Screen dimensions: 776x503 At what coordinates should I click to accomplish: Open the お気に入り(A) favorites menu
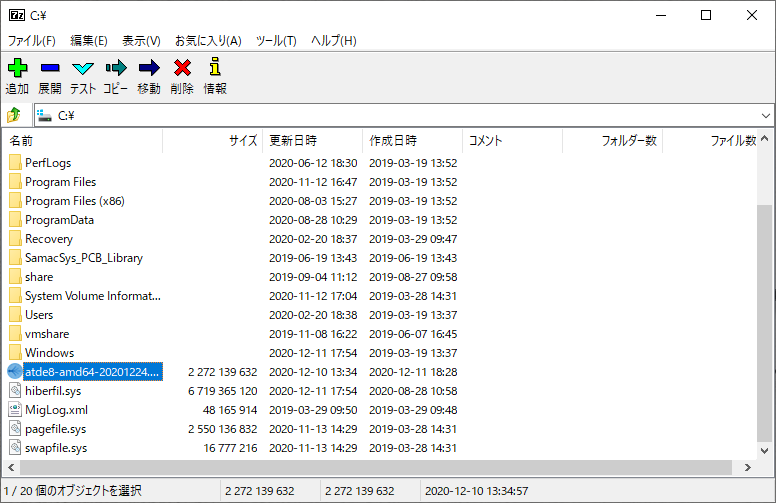(208, 41)
